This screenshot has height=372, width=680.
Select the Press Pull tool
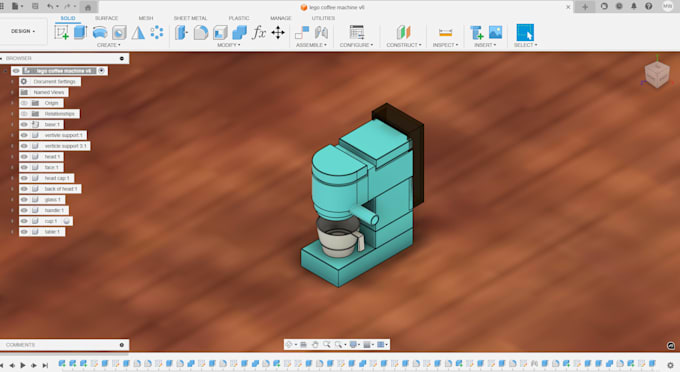181,33
